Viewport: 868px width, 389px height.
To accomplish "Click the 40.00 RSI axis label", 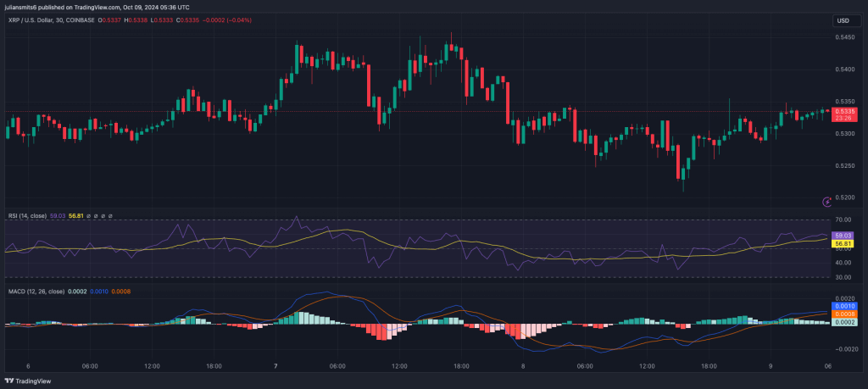I will pyautogui.click(x=842, y=263).
